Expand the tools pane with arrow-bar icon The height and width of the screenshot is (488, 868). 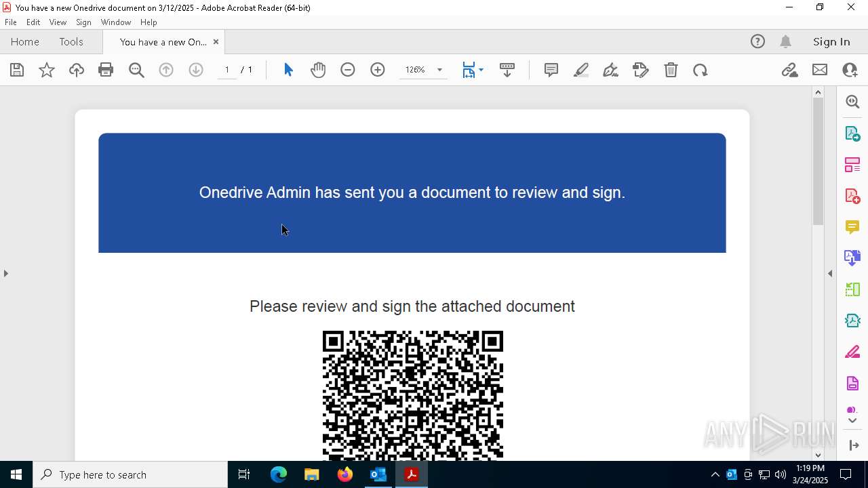point(854,445)
